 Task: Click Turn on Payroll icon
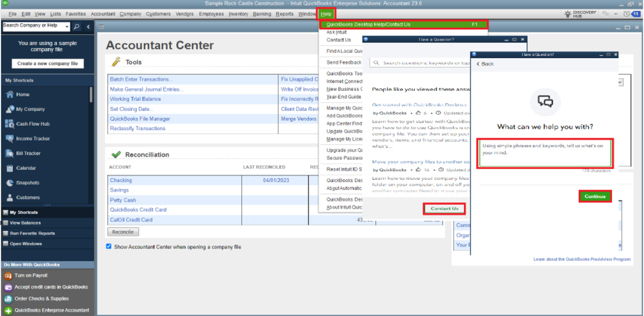(8, 275)
